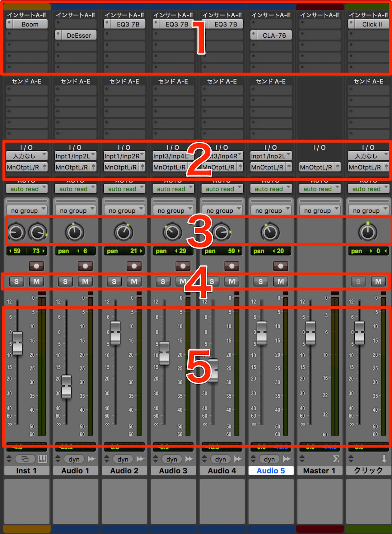Select the Audio 5 track name
392x534 pixels.
[x=271, y=470]
